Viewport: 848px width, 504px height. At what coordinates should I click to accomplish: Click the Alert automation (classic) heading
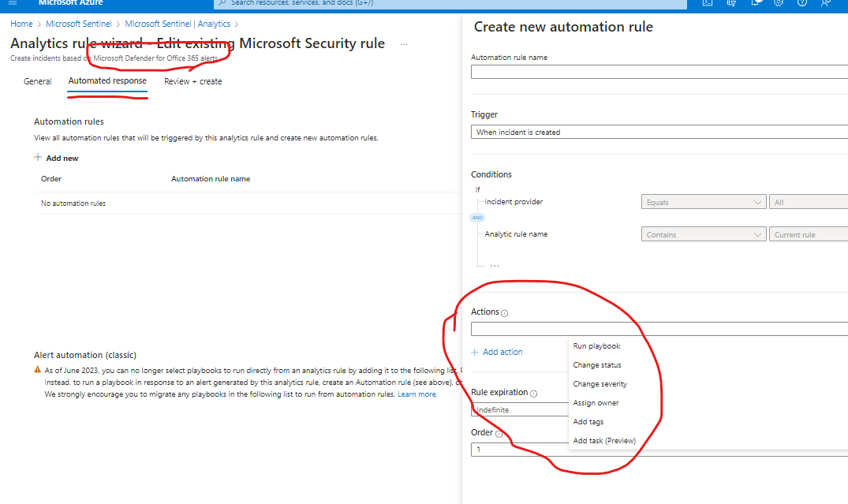(x=85, y=355)
